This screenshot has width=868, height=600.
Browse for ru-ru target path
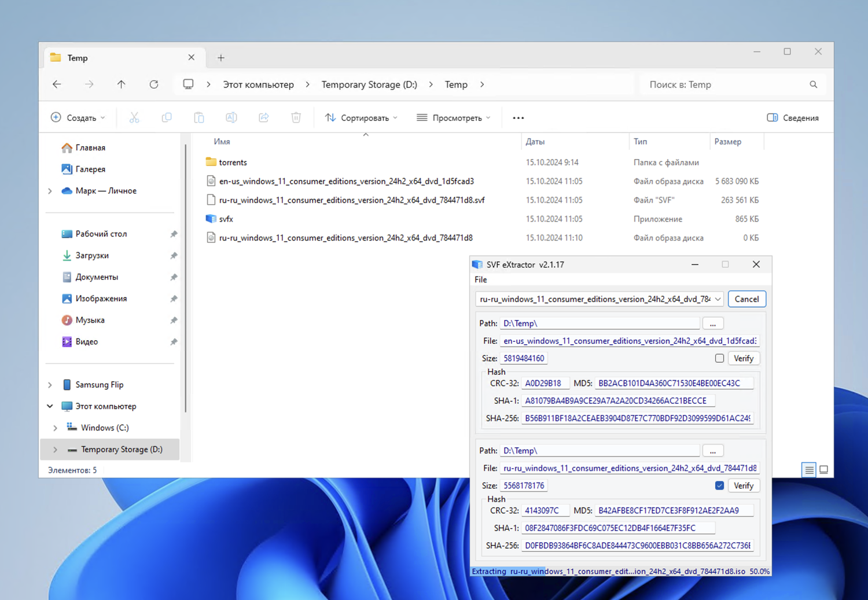click(x=713, y=451)
